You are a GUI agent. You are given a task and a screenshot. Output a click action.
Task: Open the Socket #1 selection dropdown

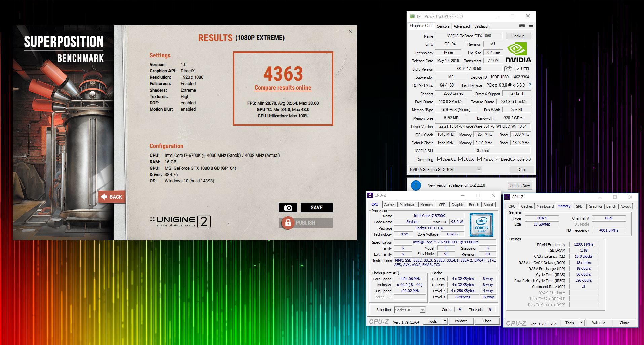coord(410,310)
